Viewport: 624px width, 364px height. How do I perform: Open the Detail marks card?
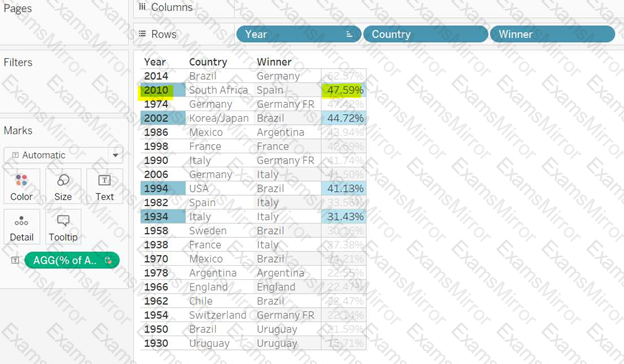21,227
